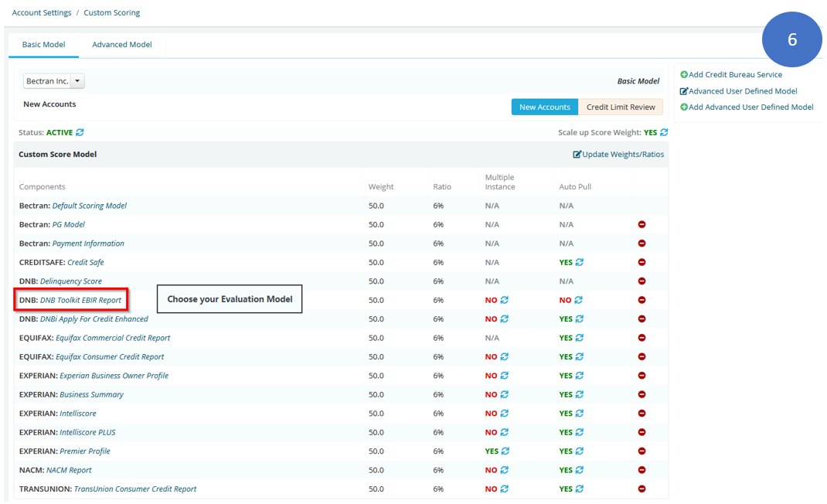Toggle Multiple Instance for DNB Toolkit EBIR Report

tap(504, 300)
